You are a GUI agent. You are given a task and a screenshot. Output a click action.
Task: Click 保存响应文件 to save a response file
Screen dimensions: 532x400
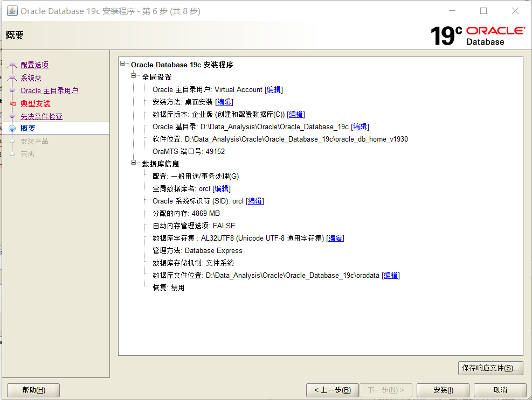tap(490, 368)
